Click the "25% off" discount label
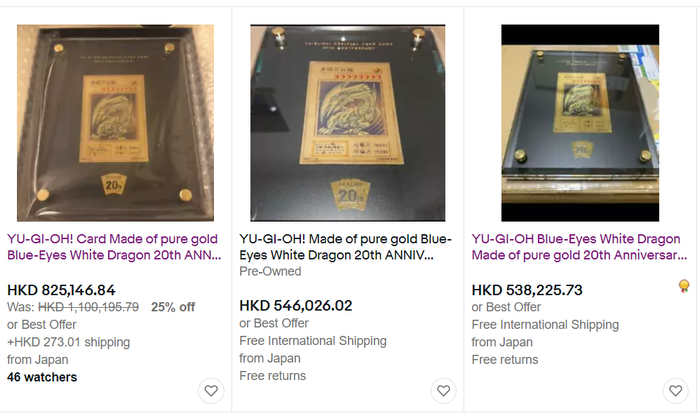700x413 pixels. pos(173,307)
